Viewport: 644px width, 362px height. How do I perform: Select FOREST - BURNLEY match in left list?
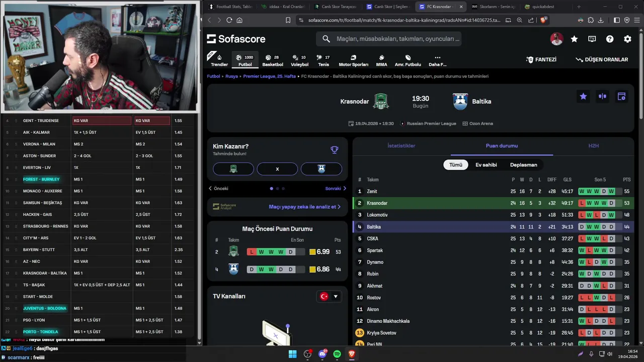point(41,179)
